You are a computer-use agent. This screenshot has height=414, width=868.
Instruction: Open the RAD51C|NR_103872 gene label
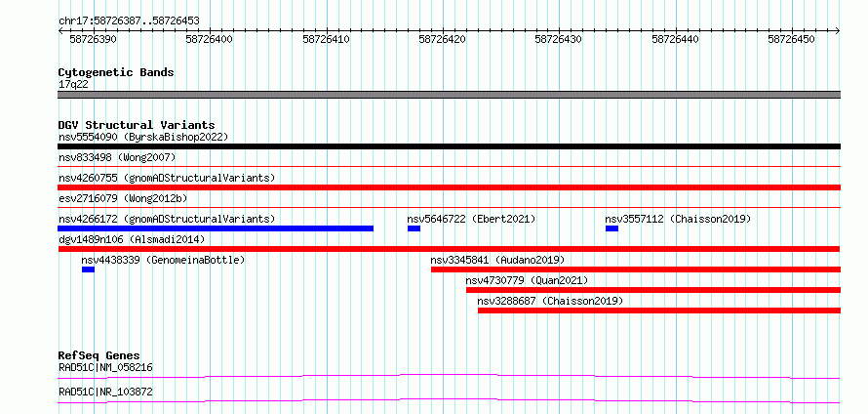tap(105, 392)
